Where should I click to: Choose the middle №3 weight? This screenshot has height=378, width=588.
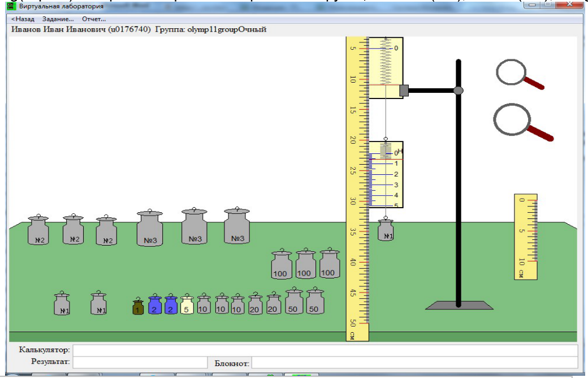194,226
